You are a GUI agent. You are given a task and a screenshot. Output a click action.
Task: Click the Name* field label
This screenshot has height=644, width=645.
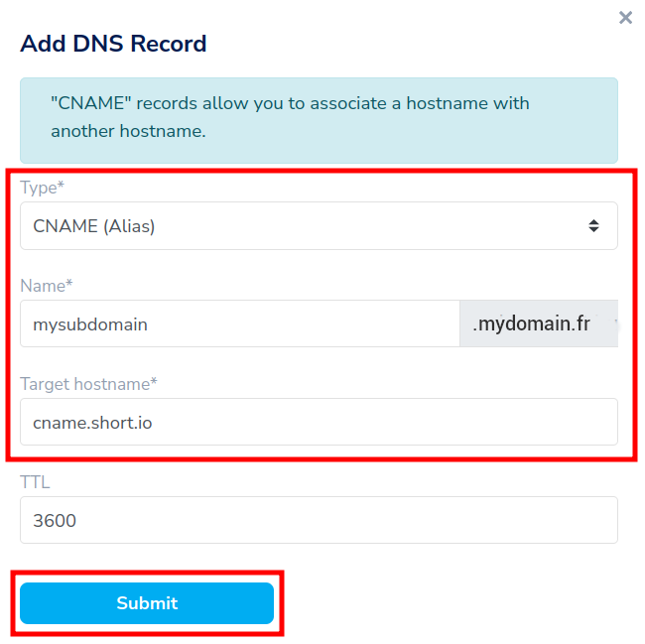[47, 286]
